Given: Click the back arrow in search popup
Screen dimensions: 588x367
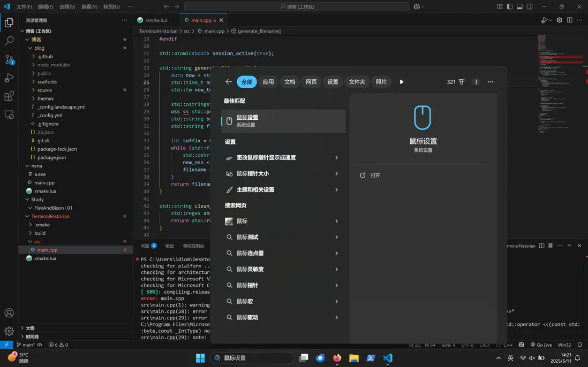Looking at the screenshot, I should [229, 82].
